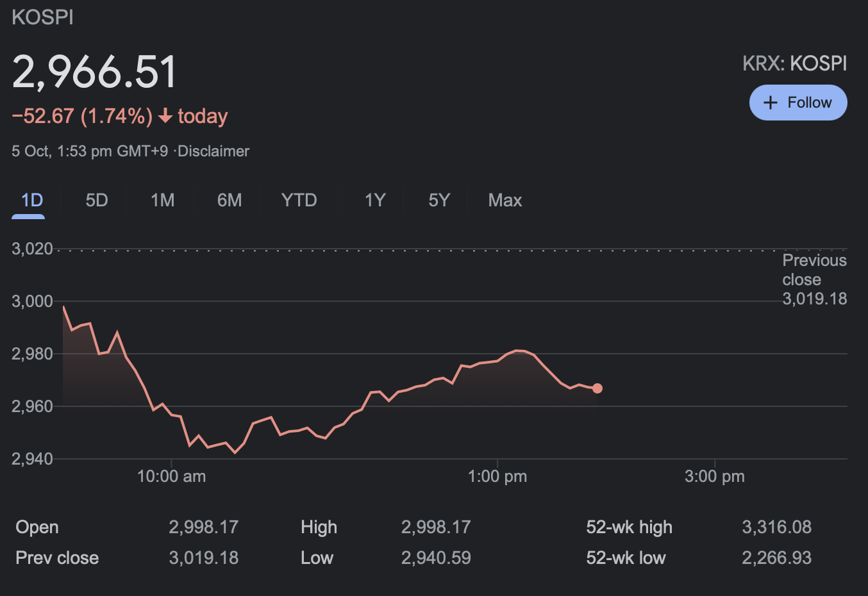Screen dimensions: 868x596
Task: Select the 1D time range tab
Action: click(31, 200)
